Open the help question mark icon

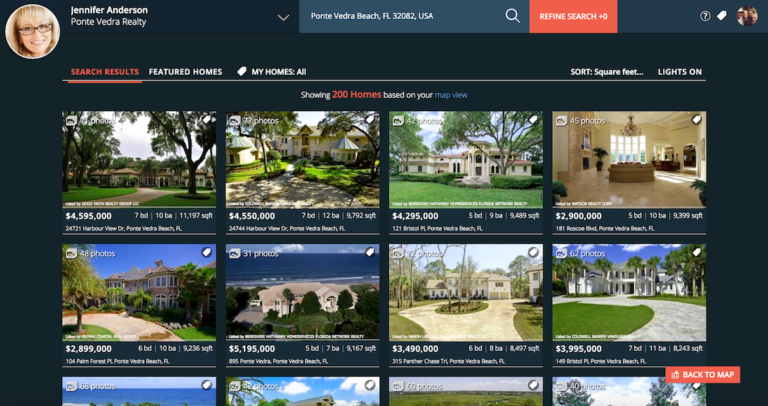click(705, 16)
